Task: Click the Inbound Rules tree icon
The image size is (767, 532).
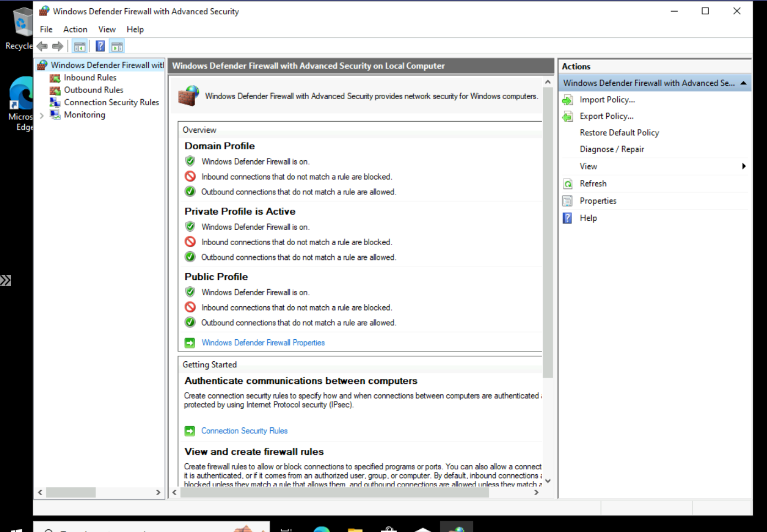Action: click(x=55, y=78)
